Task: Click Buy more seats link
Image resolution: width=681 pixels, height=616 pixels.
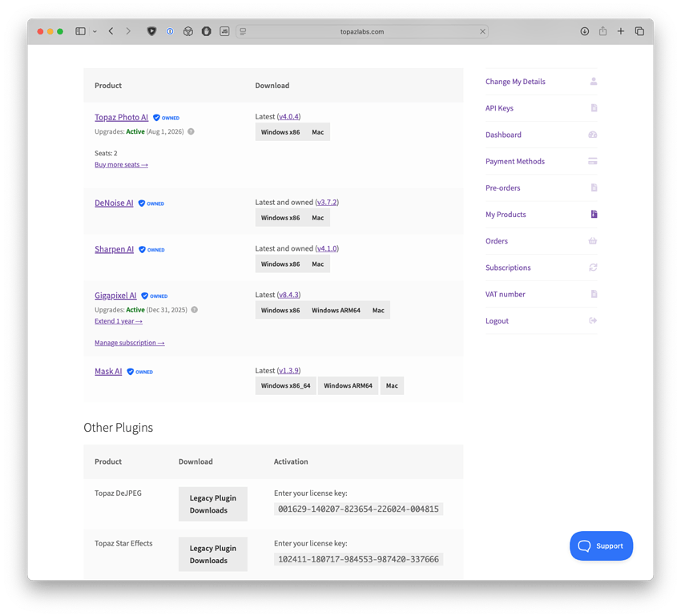Action: pos(121,164)
